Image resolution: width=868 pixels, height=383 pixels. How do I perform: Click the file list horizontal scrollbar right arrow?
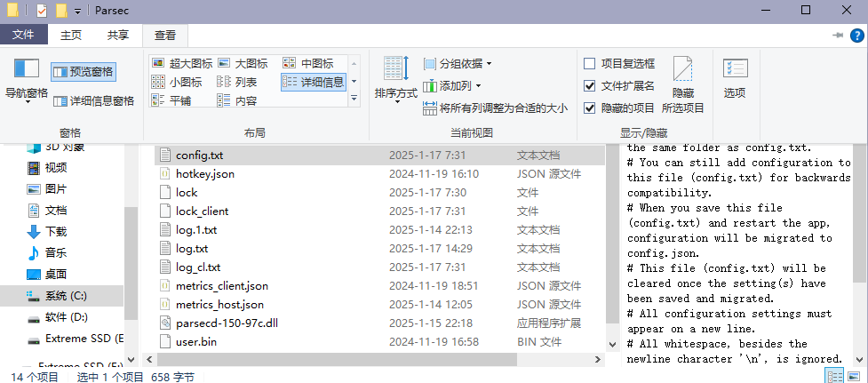[597, 360]
